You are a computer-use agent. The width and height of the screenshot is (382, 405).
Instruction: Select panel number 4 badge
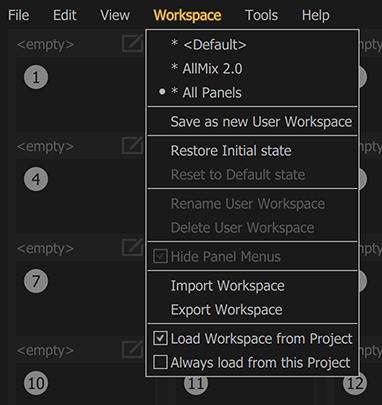(x=36, y=179)
